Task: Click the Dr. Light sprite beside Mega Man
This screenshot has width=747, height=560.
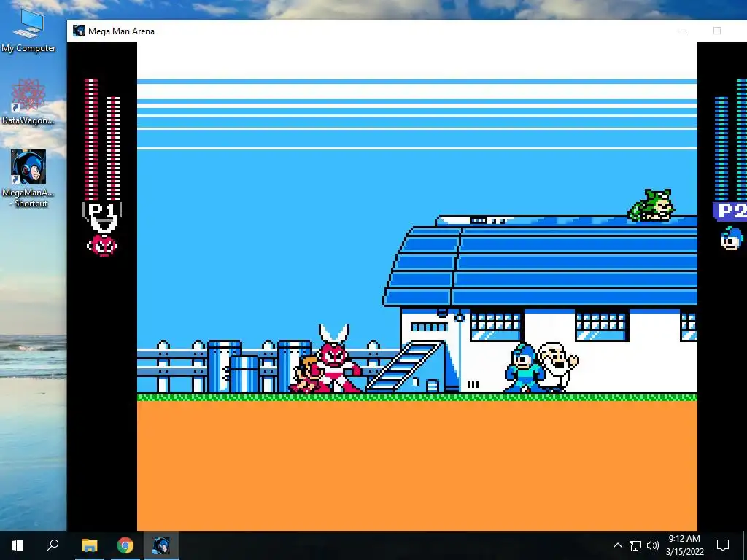Action: 557,367
